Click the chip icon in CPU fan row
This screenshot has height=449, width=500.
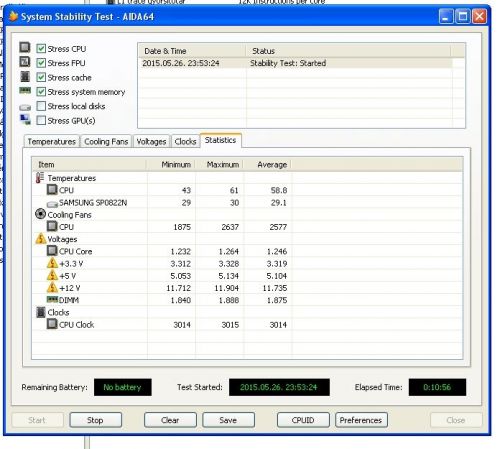[x=52, y=226]
